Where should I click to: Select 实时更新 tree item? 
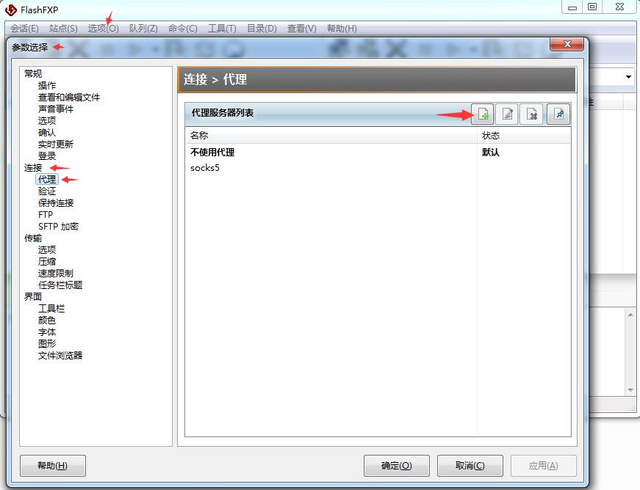pyautogui.click(x=56, y=144)
